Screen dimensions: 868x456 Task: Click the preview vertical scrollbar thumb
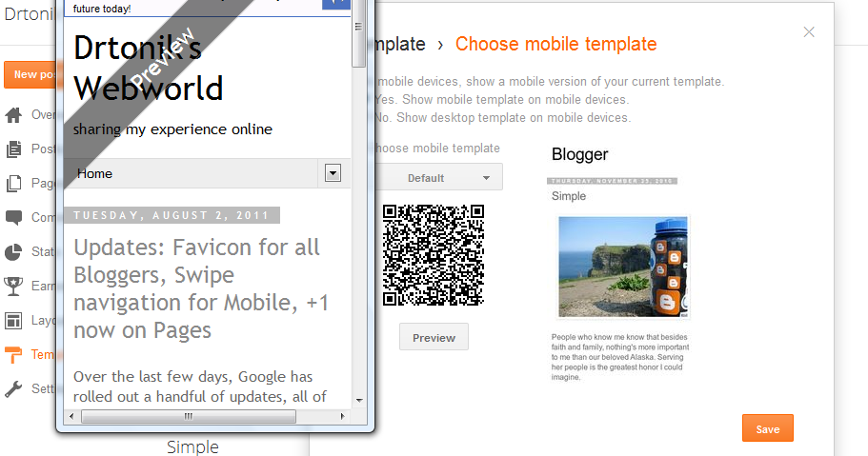click(358, 33)
